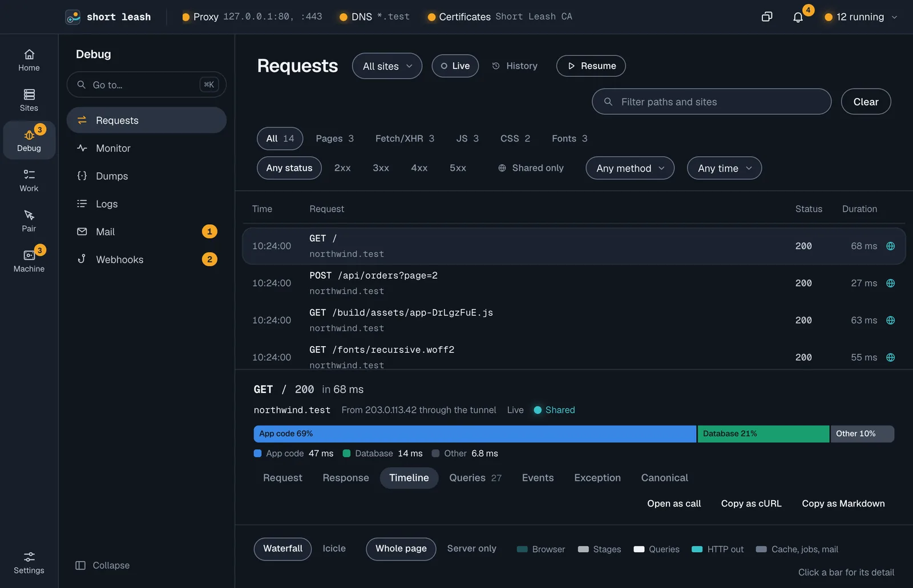This screenshot has width=913, height=588.
Task: Open the Any time dropdown
Action: coord(724,168)
